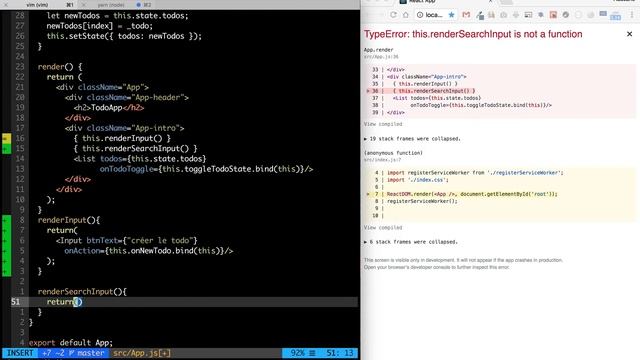Click highlighted error line 36 in snippet
The image size is (640, 360).
[x=500, y=91]
